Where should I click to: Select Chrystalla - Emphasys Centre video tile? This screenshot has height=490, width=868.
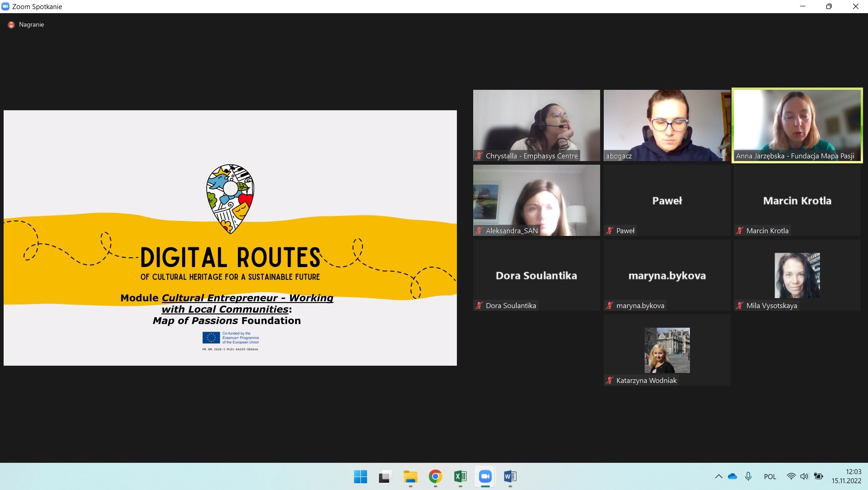point(536,125)
